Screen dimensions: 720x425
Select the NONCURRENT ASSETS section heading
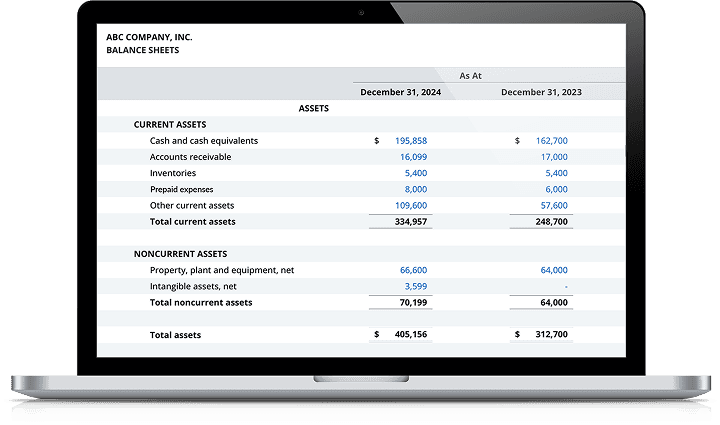[x=180, y=254]
